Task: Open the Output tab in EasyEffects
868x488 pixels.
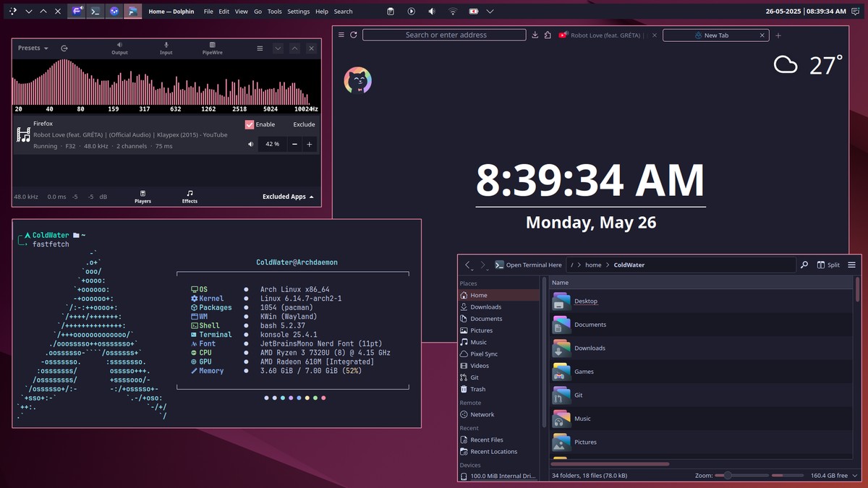Action: (119, 48)
